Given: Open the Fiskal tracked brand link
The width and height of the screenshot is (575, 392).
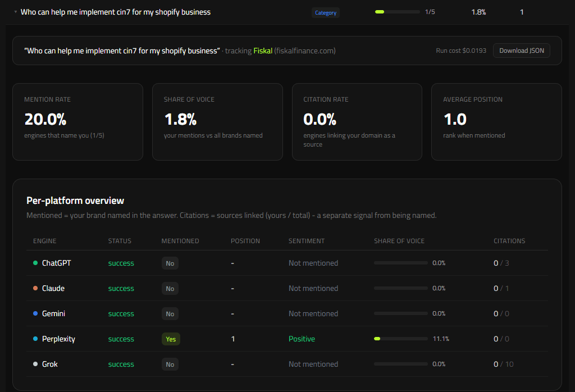Looking at the screenshot, I should (263, 51).
